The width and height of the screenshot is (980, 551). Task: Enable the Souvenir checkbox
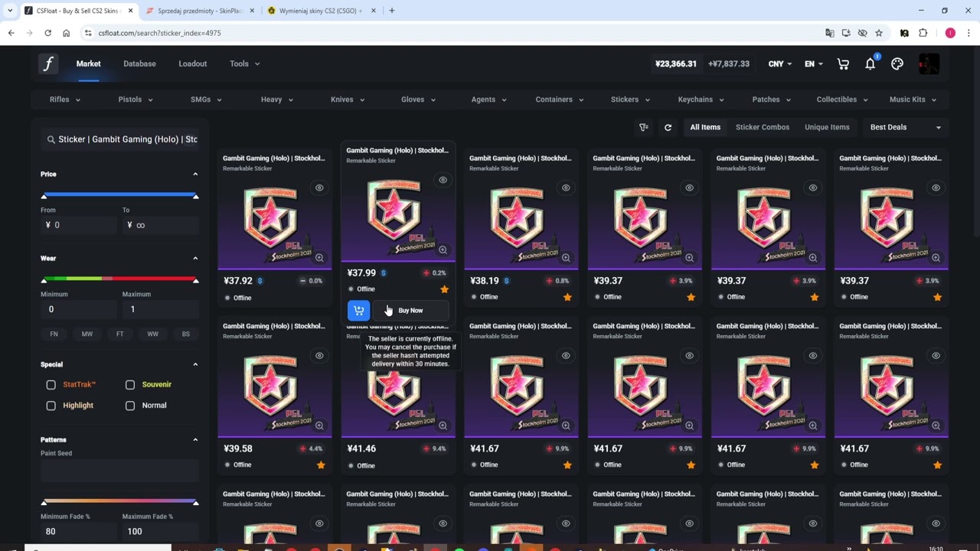point(130,384)
